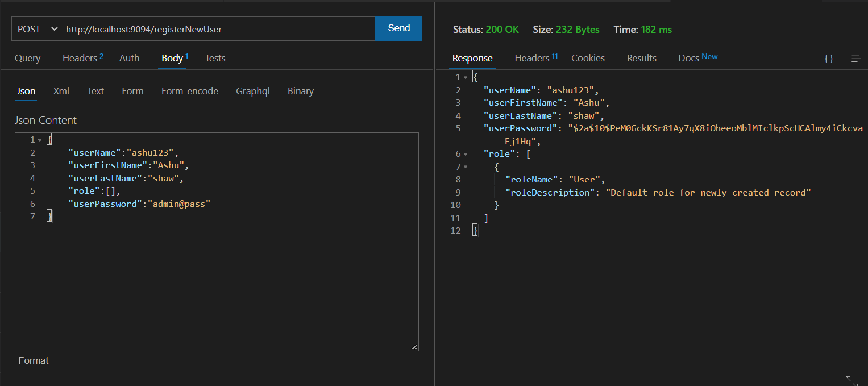868x386 pixels.
Task: Open the response Cookies tab
Action: pyautogui.click(x=588, y=57)
